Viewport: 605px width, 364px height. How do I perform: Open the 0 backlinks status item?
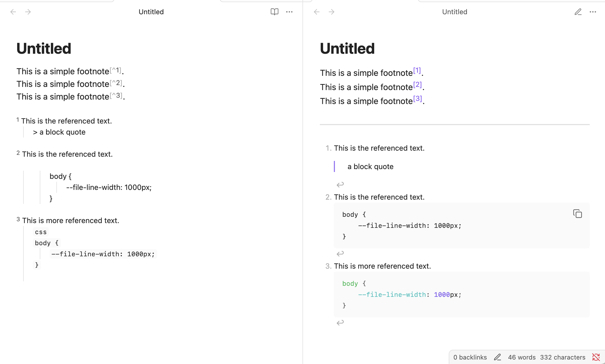point(470,357)
